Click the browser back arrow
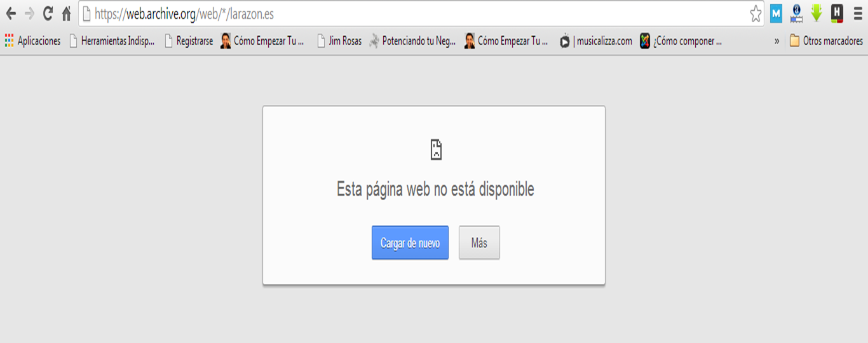Image resolution: width=868 pixels, height=343 pixels. click(11, 13)
